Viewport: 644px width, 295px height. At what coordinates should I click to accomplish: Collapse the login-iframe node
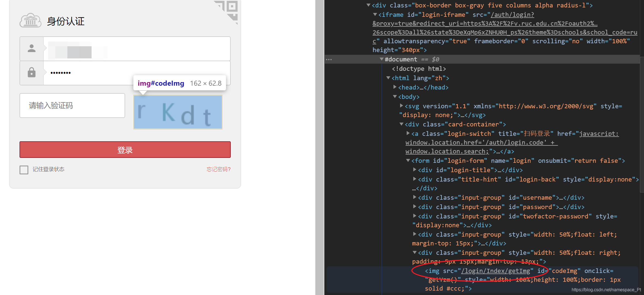coord(375,14)
